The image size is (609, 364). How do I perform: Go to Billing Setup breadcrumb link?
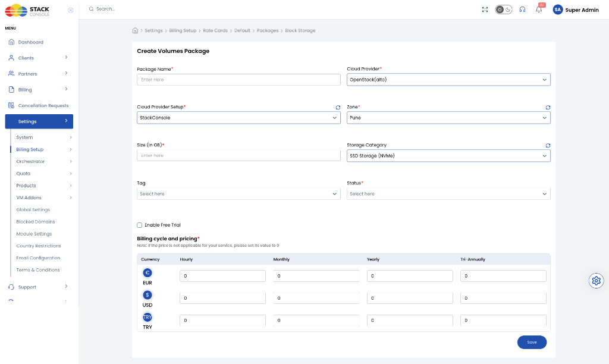tap(183, 30)
